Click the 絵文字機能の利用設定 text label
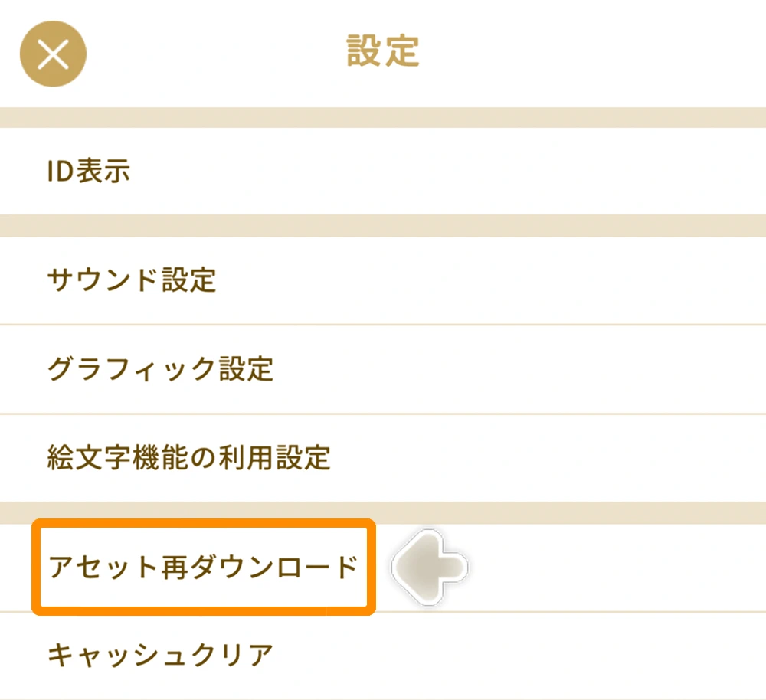The width and height of the screenshot is (766, 700). (x=188, y=458)
